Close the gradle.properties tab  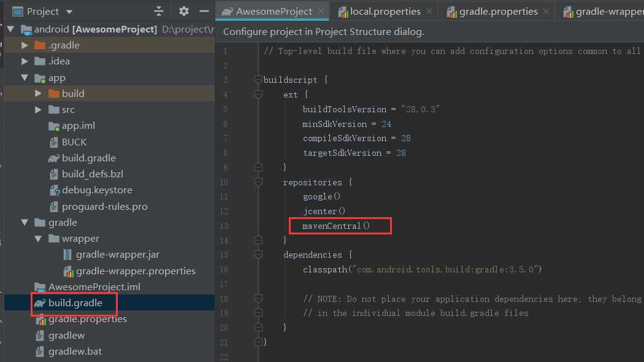coord(546,12)
